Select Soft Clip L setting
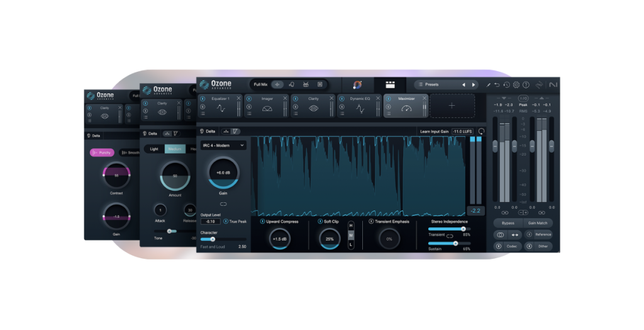The width and height of the screenshot is (644, 330). coord(351,245)
